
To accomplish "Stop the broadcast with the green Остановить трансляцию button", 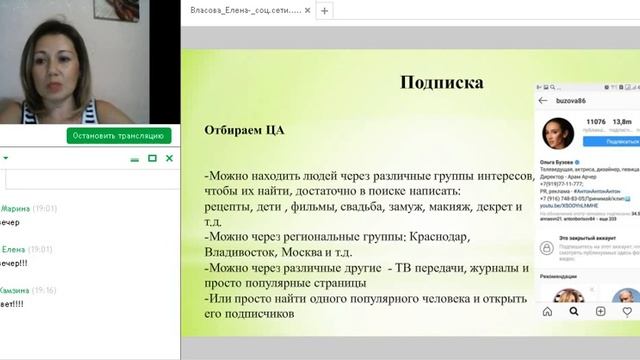I will click(119, 136).
